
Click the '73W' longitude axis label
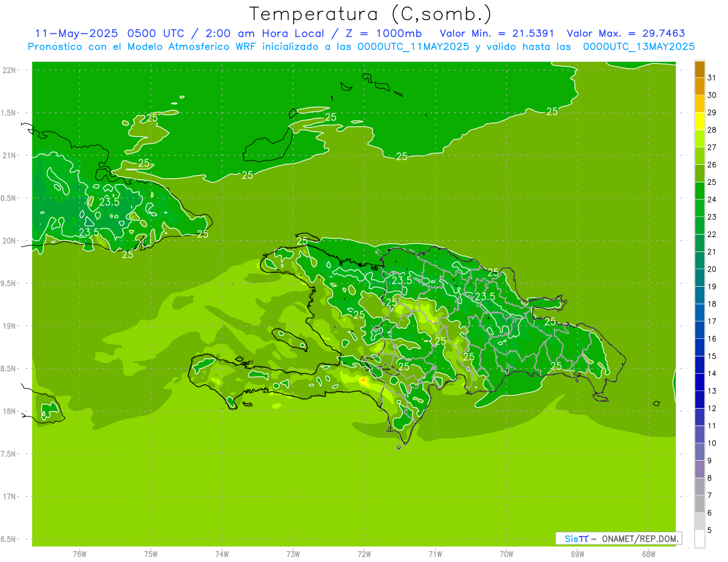tap(293, 554)
